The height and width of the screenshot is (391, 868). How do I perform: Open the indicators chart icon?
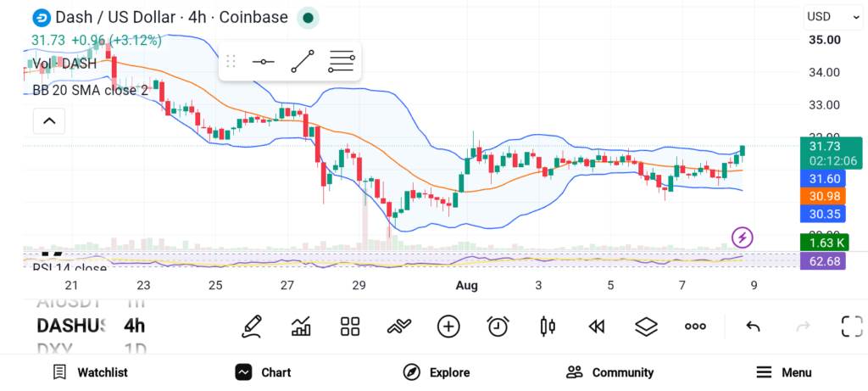pos(301,327)
